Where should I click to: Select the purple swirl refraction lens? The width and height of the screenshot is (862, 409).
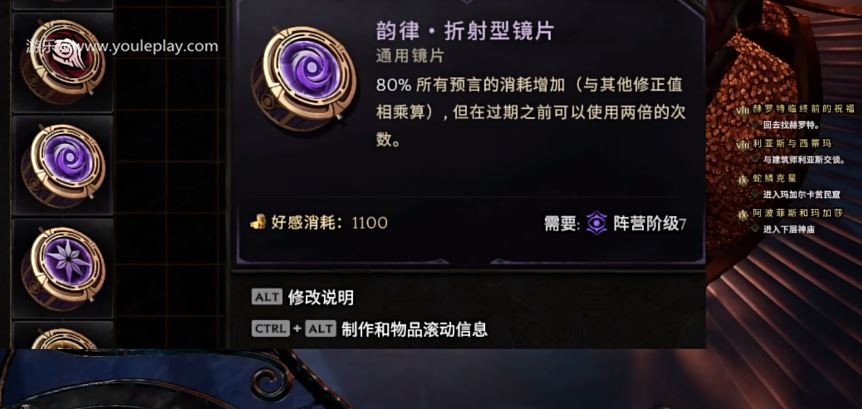click(63, 165)
